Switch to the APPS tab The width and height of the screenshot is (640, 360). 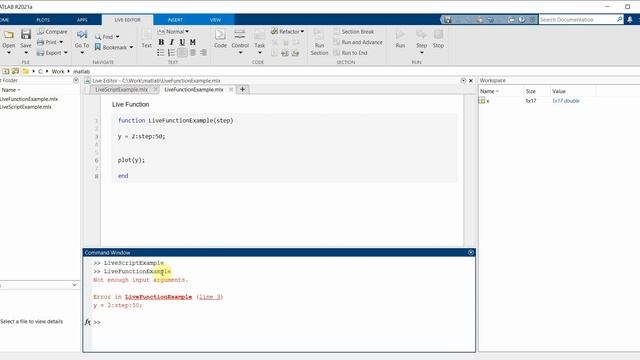point(82,20)
